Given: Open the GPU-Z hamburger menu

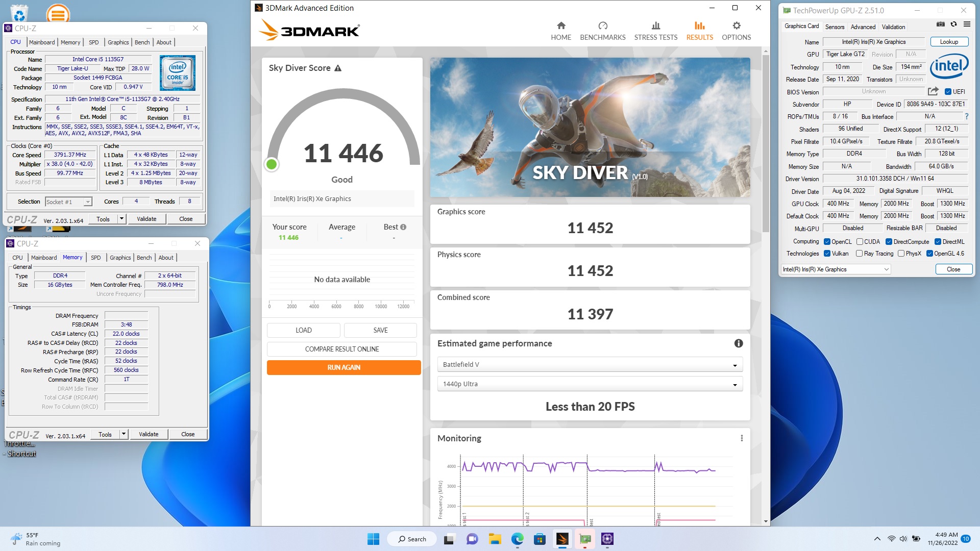Looking at the screenshot, I should click(967, 24).
